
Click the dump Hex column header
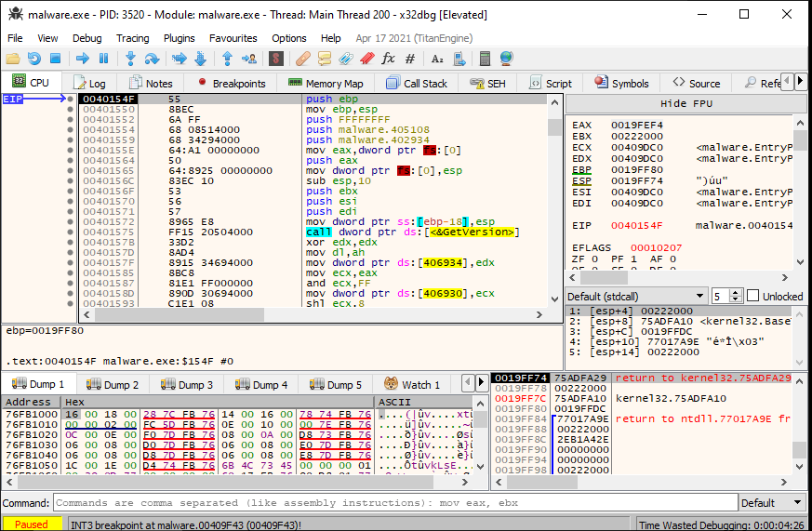coord(218,402)
